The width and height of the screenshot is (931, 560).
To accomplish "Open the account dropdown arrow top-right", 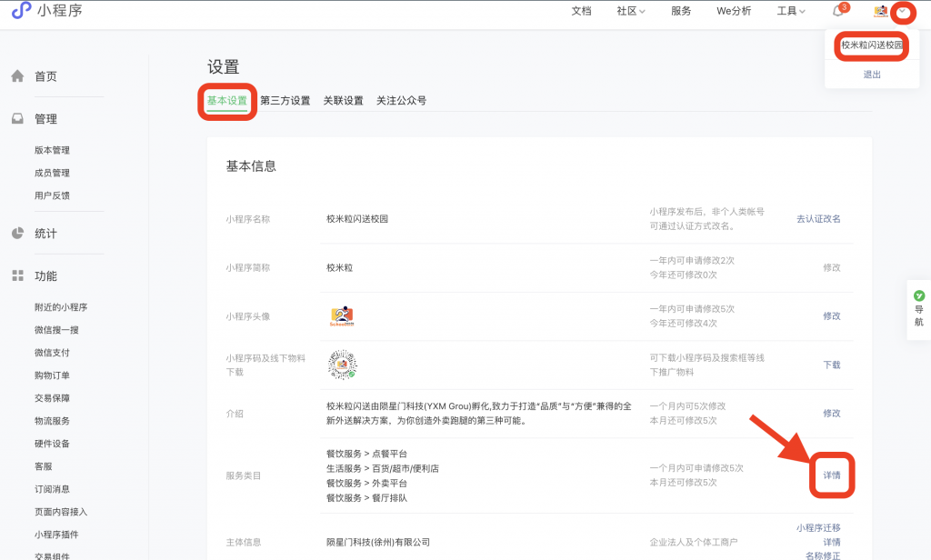I will pyautogui.click(x=903, y=13).
